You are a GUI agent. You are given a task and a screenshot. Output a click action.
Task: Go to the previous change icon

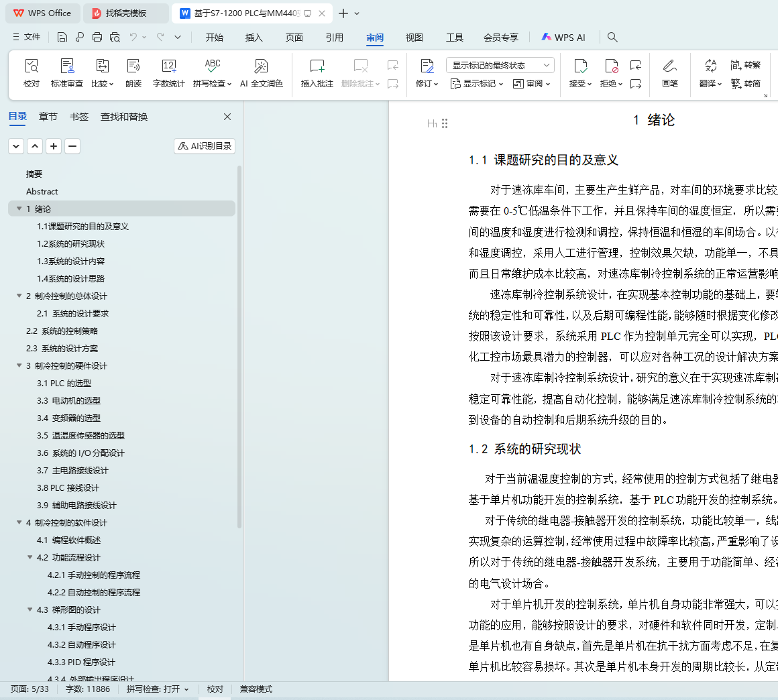point(636,65)
